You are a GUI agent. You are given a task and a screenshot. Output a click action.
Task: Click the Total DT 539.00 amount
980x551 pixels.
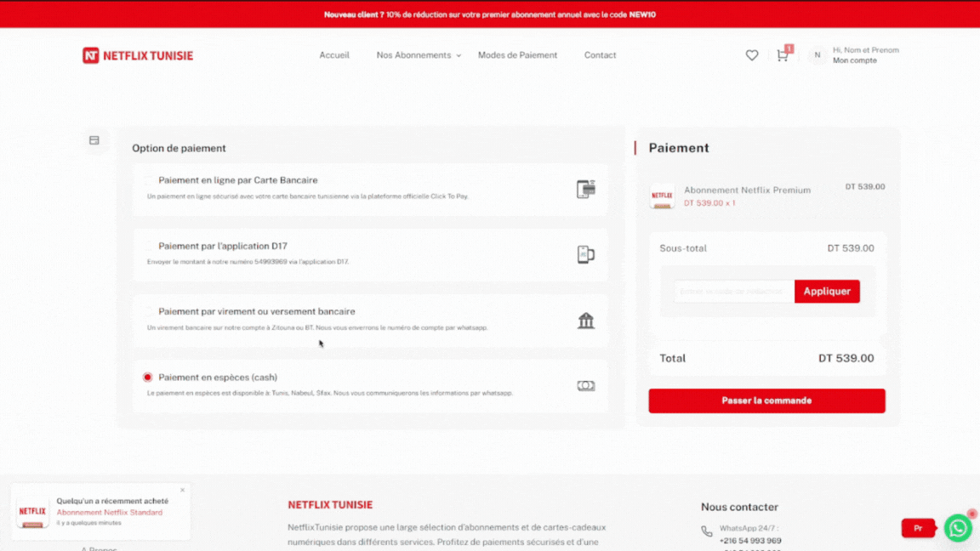click(x=846, y=359)
